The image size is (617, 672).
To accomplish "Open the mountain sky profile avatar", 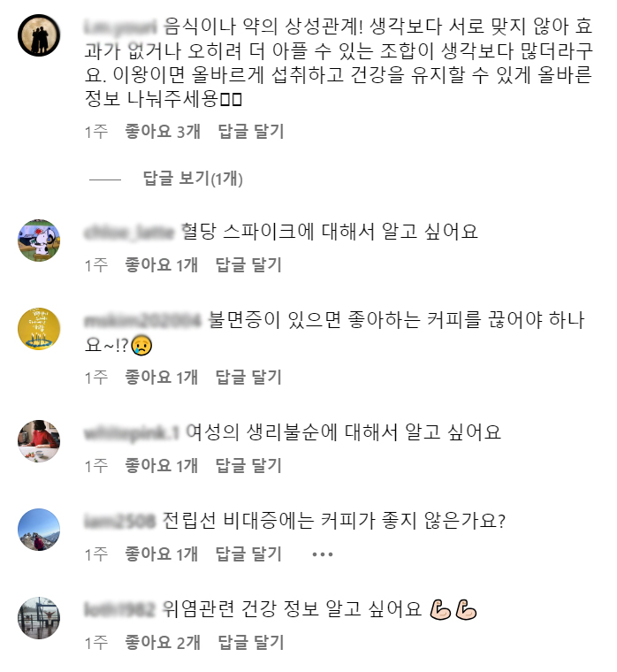I will 39,530.
